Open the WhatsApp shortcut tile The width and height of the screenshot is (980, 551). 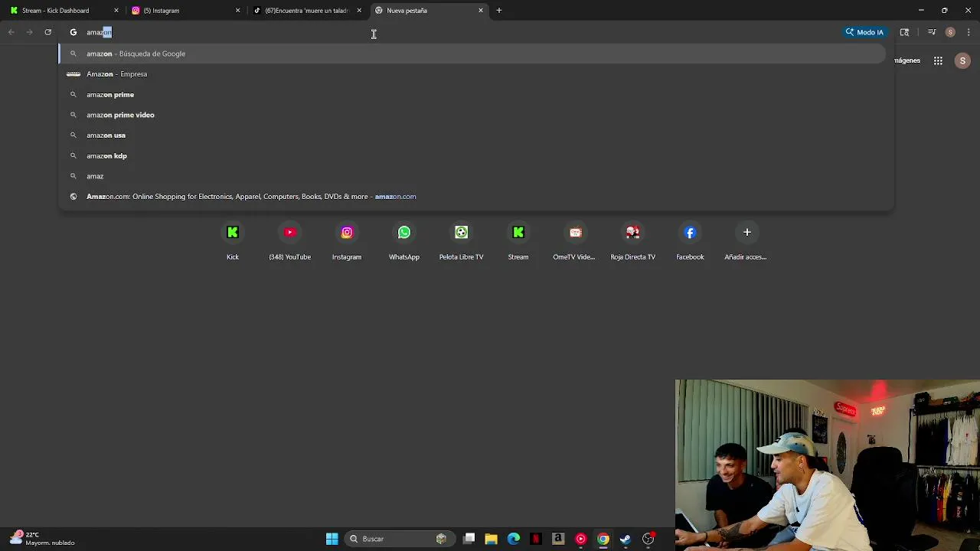(x=404, y=241)
